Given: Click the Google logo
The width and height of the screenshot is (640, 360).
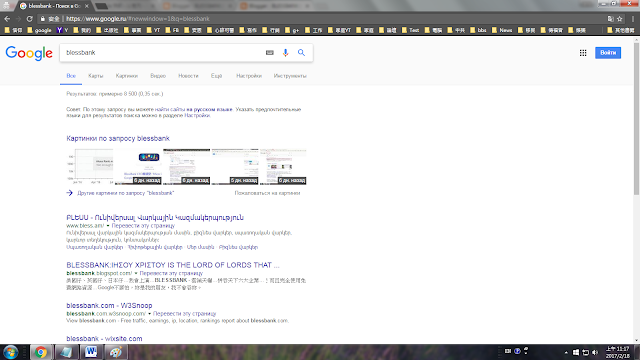Looking at the screenshot, I should tap(29, 53).
